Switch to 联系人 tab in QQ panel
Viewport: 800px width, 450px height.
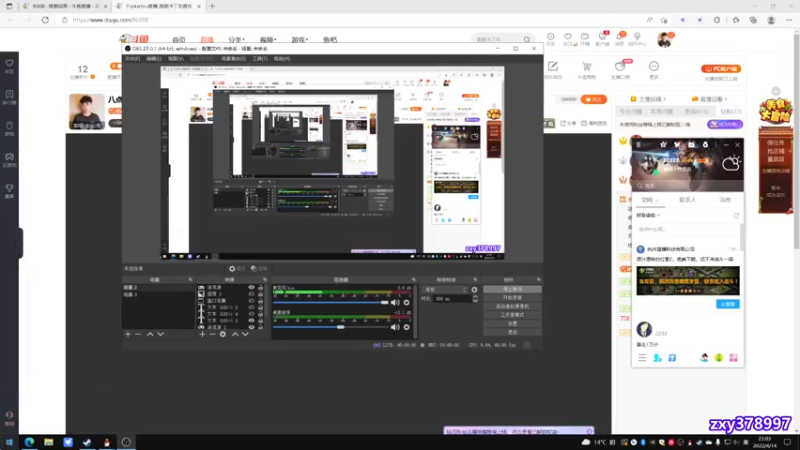(687, 200)
